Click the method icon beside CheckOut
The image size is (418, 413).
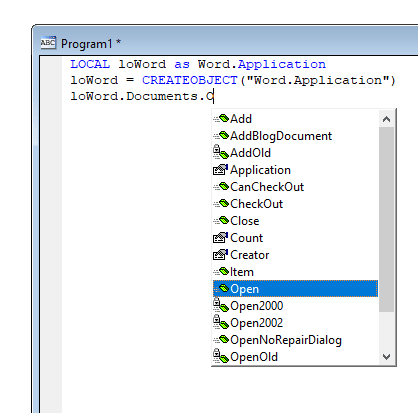[221, 204]
